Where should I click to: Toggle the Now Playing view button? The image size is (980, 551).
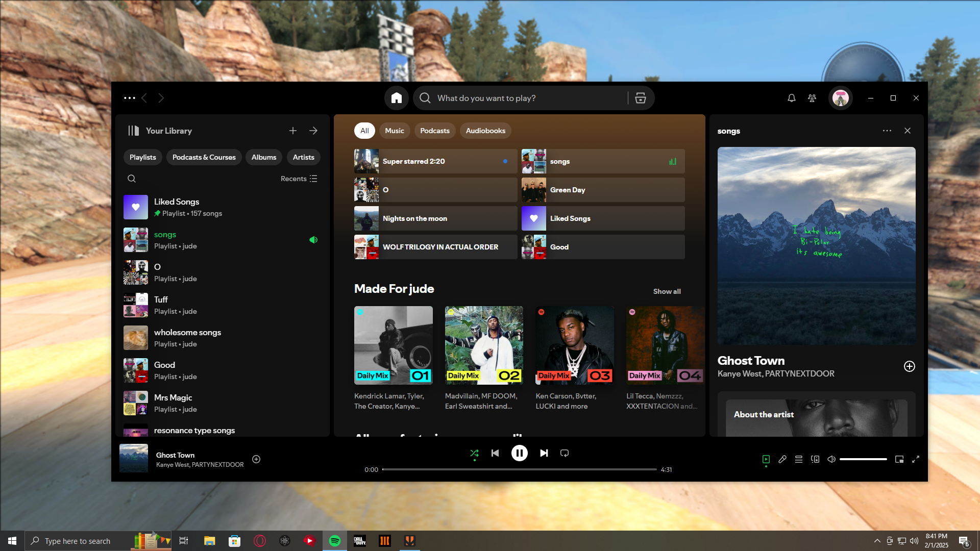766,459
